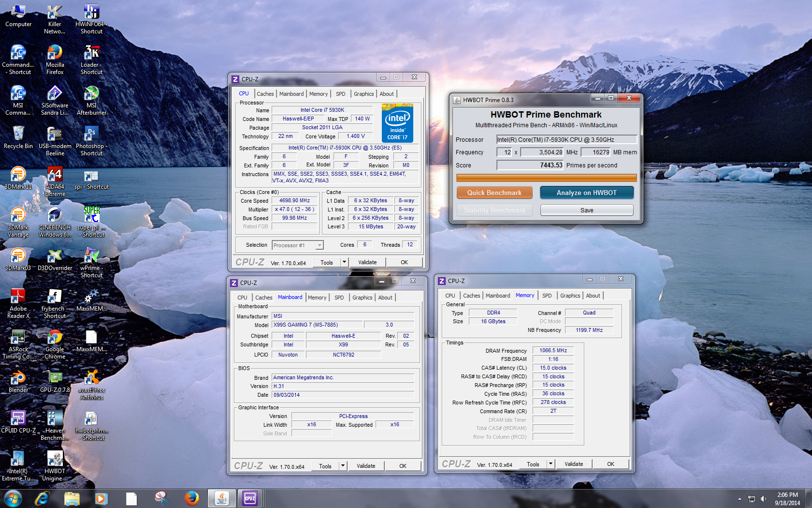Viewport: 812px width, 508px height.
Task: Click Stability Benchmark disabled button
Action: pos(494,210)
